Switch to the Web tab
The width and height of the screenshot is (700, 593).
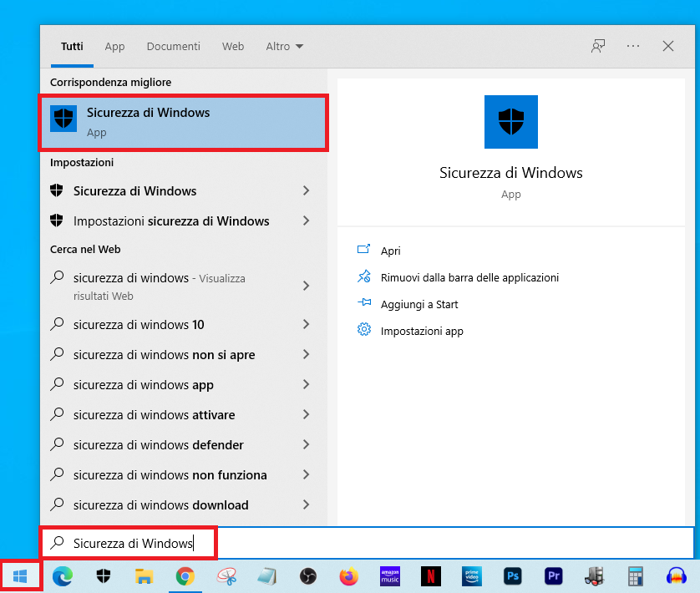click(233, 47)
